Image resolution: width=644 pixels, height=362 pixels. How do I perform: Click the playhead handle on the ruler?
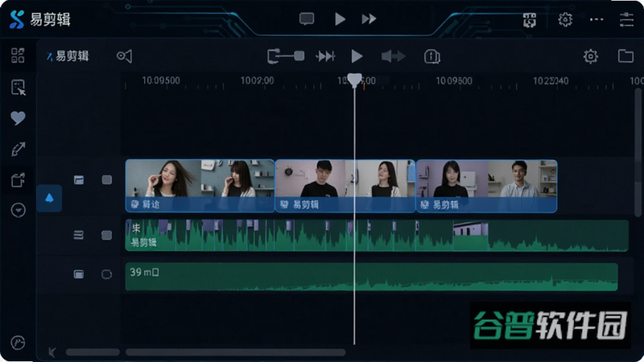[354, 80]
